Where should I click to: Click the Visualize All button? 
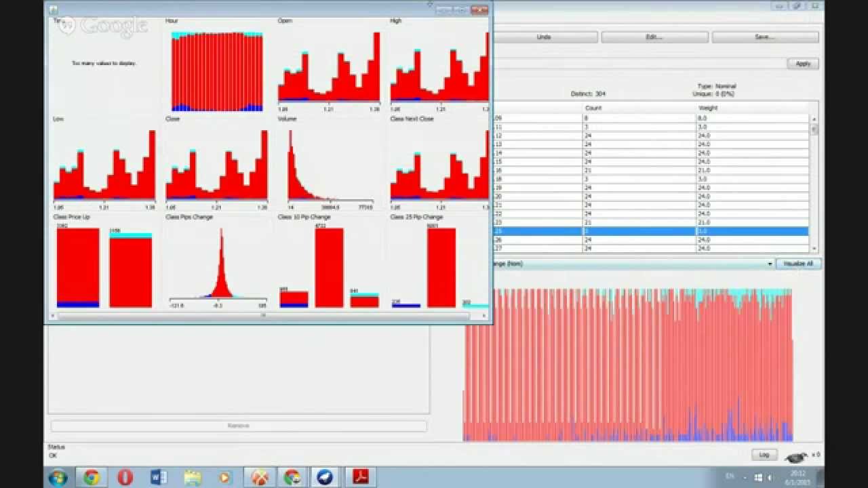(x=797, y=264)
